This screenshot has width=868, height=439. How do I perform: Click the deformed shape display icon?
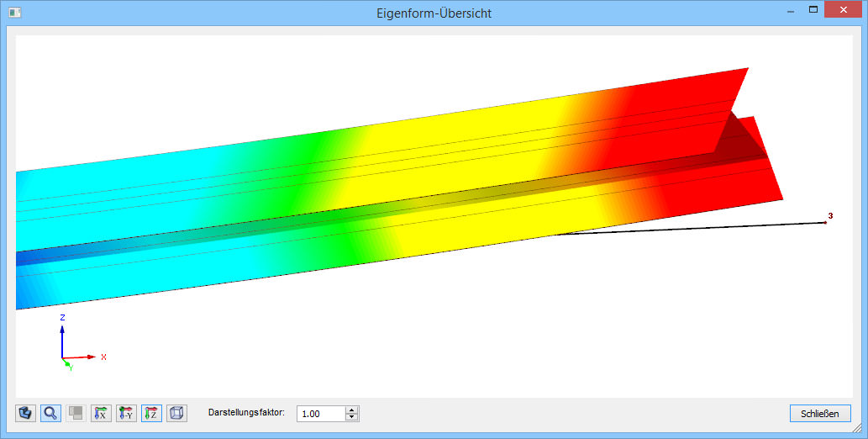[x=25, y=413]
